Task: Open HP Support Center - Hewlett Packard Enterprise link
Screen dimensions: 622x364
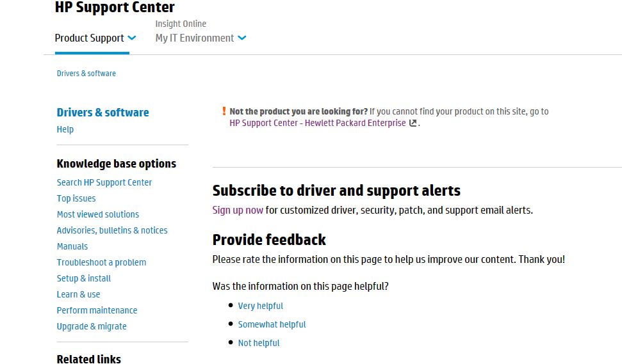Action: click(x=318, y=123)
